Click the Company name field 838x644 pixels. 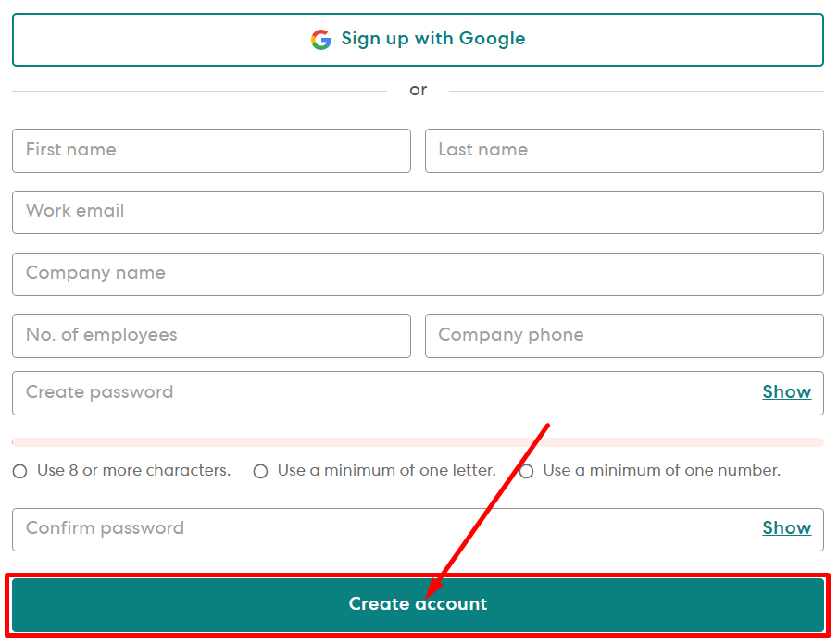pos(418,274)
